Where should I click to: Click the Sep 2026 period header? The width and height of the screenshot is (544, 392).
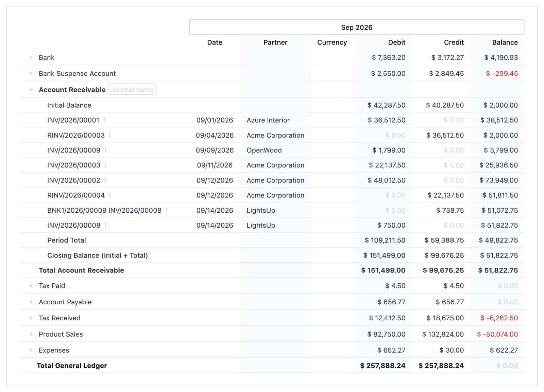(357, 27)
